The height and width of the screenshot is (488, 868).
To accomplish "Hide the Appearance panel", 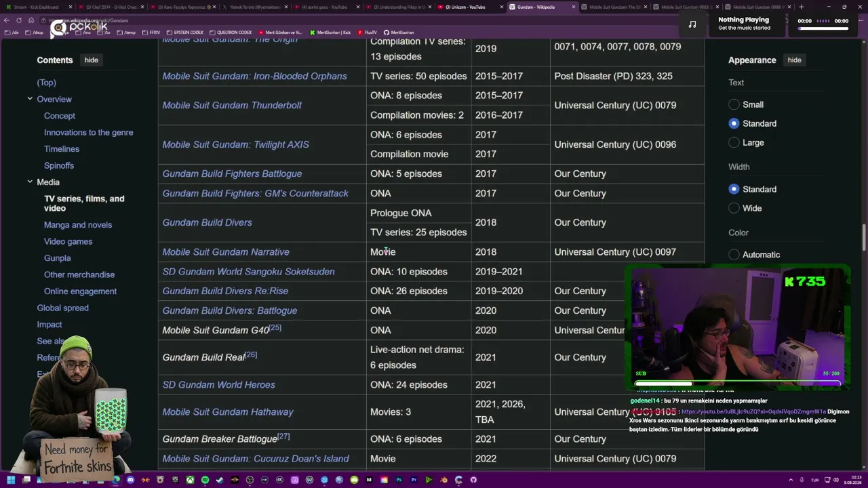I will pos(794,60).
